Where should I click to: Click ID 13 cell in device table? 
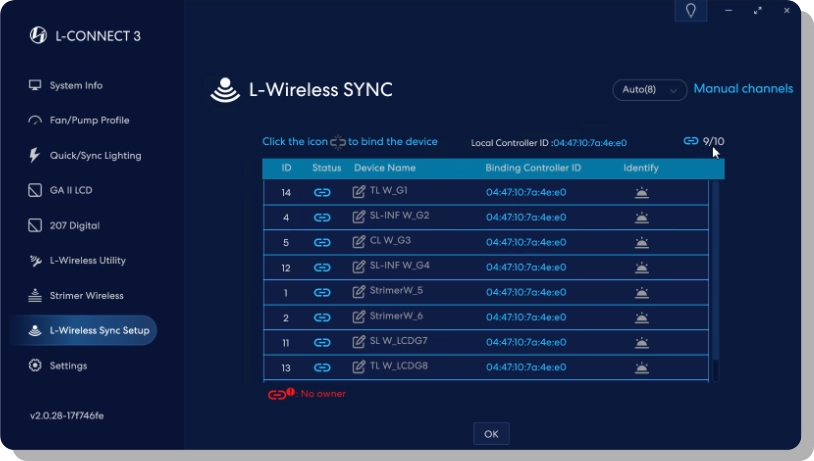pos(286,368)
